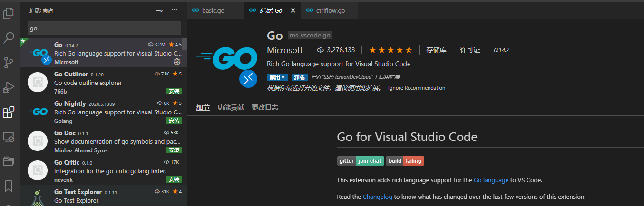
Task: Click Go Outliner description text
Action: coord(88,83)
